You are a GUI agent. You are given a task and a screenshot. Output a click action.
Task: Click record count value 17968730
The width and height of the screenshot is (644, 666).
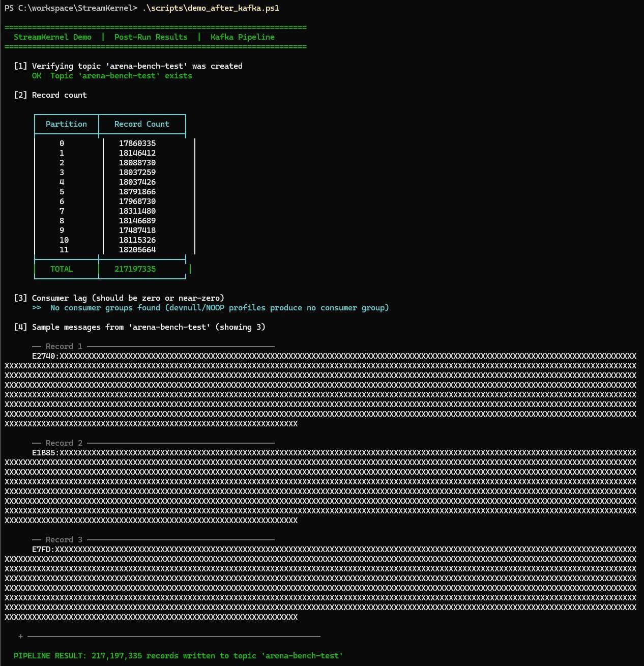click(137, 201)
